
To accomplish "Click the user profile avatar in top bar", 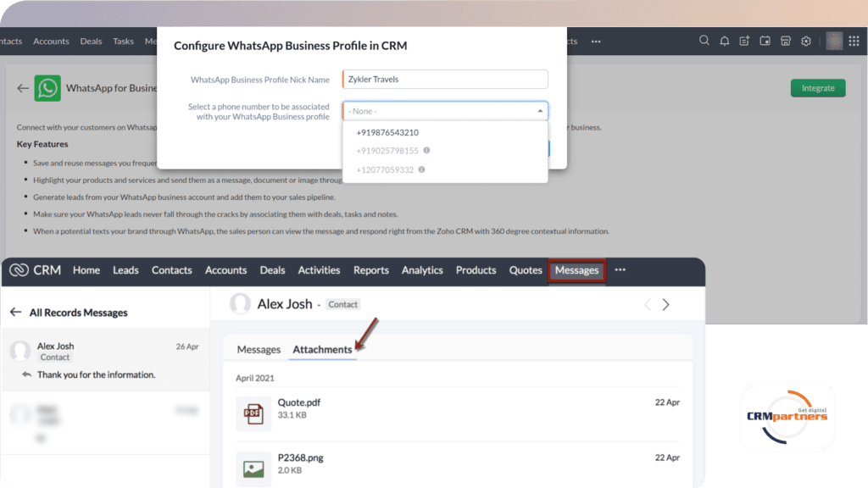I will click(x=834, y=41).
